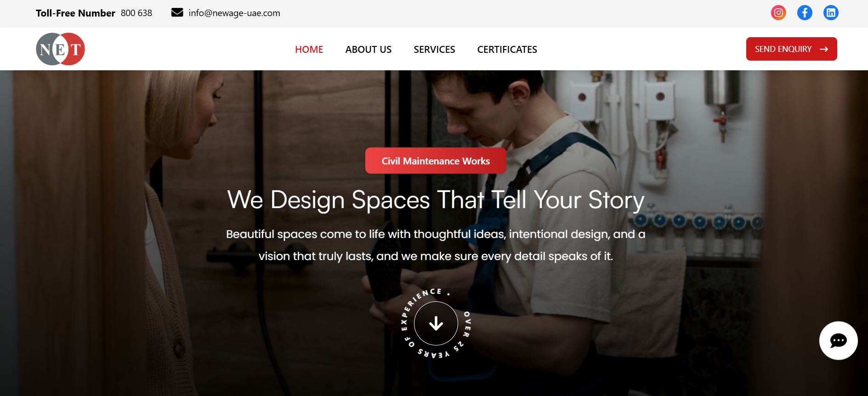The height and width of the screenshot is (396, 868).
Task: Click the SEND ENQUIRY button
Action: 791,49
